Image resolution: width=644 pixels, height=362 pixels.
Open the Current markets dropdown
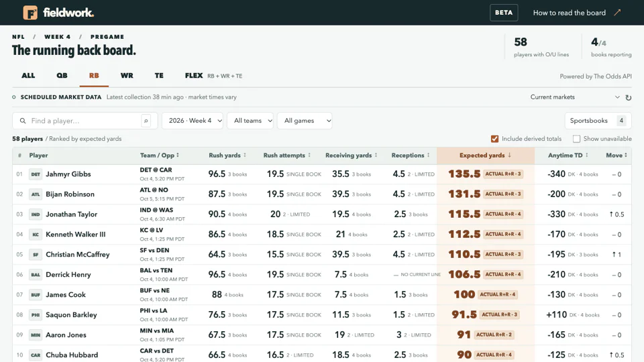575,97
